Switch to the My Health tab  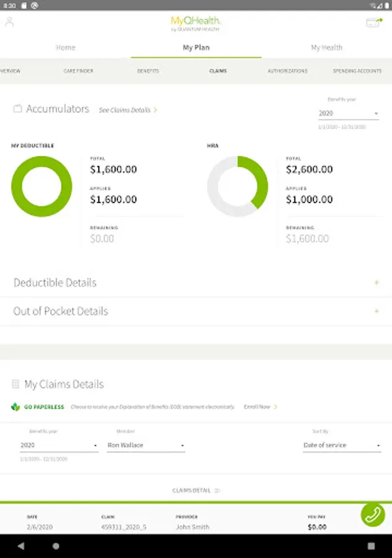(326, 48)
